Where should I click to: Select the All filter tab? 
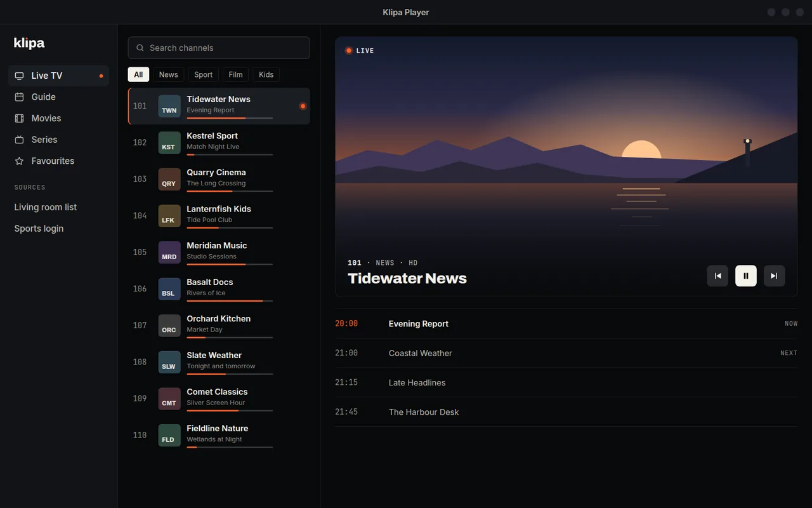(x=138, y=74)
